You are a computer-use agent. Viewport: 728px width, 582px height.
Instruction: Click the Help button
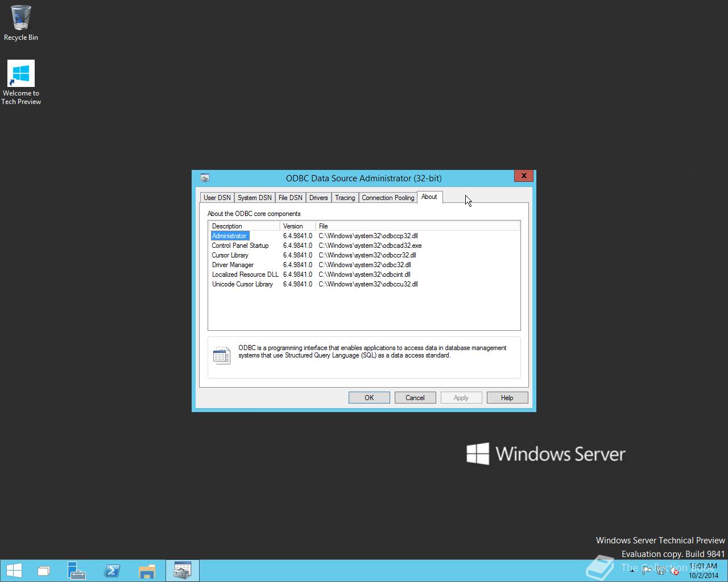(x=507, y=398)
